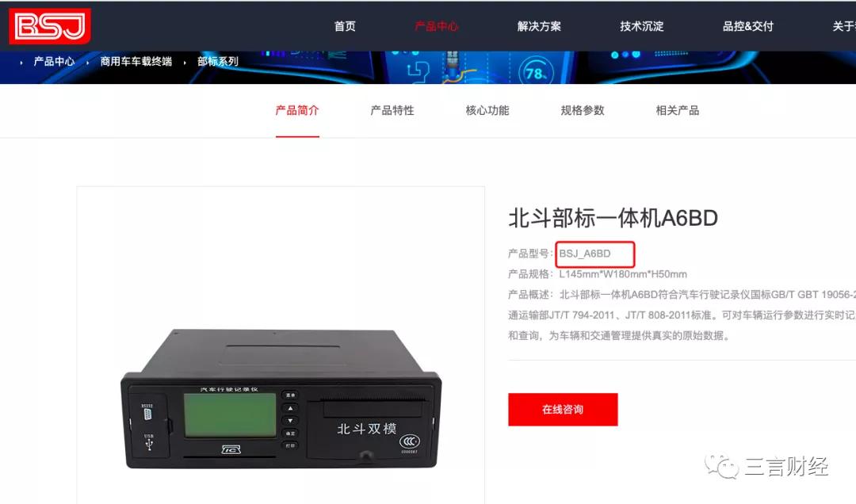Screen dimensions: 856x504
Task: Click the A6BD device product image
Action: point(281,399)
